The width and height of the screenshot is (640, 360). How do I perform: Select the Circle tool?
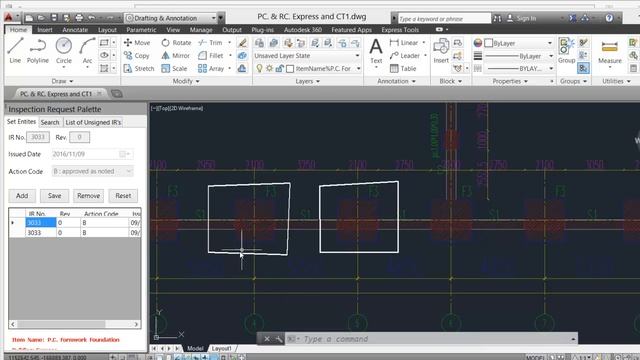(64, 51)
